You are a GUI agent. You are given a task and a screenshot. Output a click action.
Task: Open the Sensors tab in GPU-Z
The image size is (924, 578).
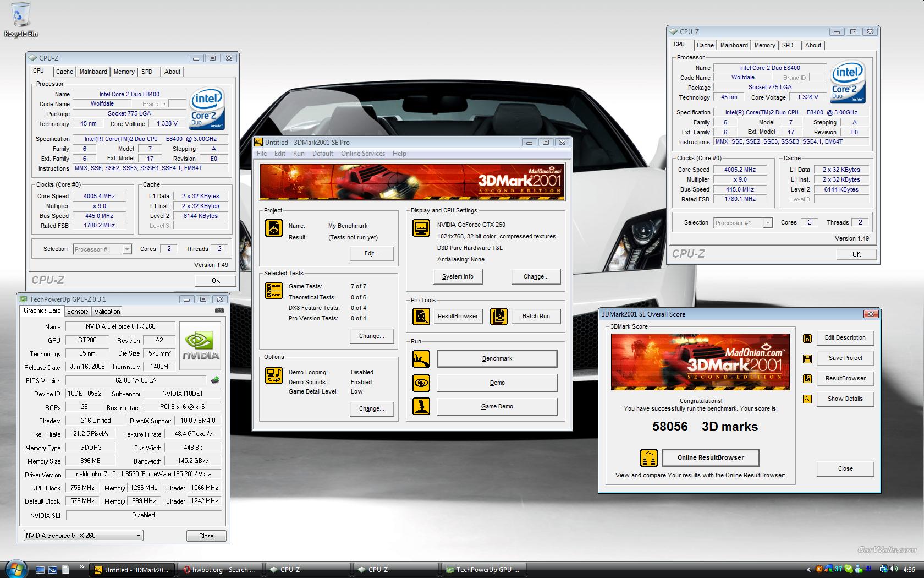[78, 312]
